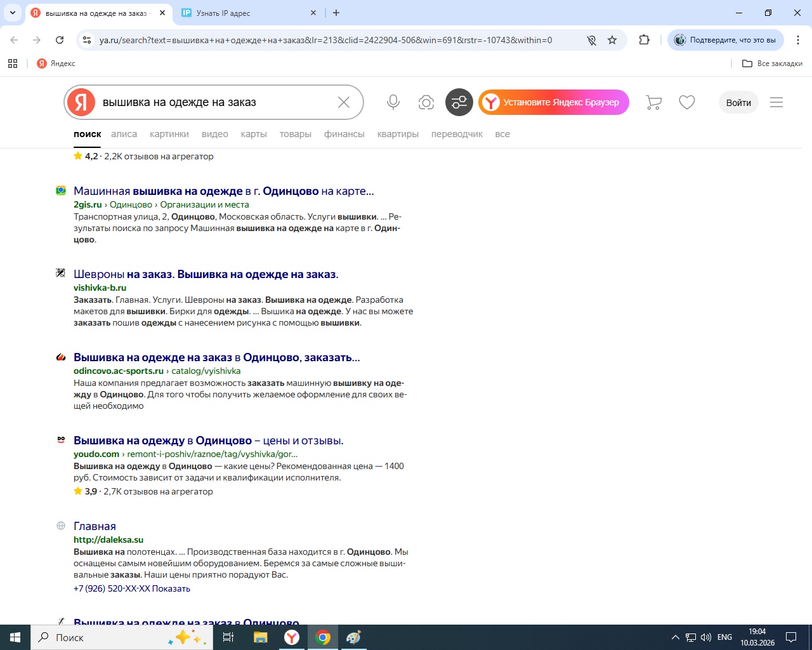Select the финансы search tab
812x650 pixels.
344,134
